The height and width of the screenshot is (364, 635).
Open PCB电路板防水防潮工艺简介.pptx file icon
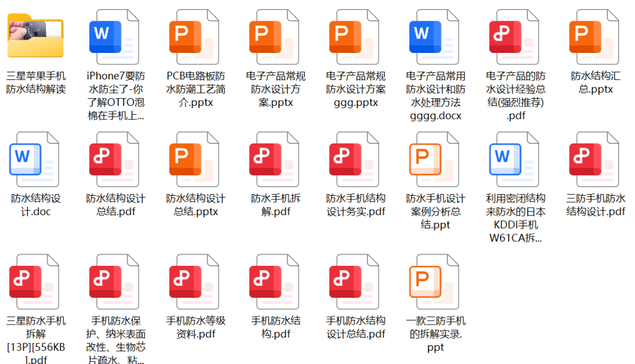point(195,36)
